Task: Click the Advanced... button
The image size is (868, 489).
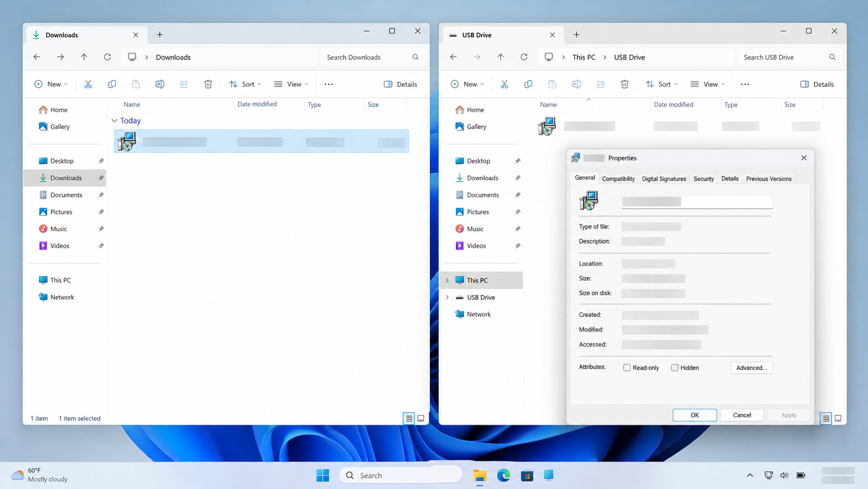Action: coord(751,367)
